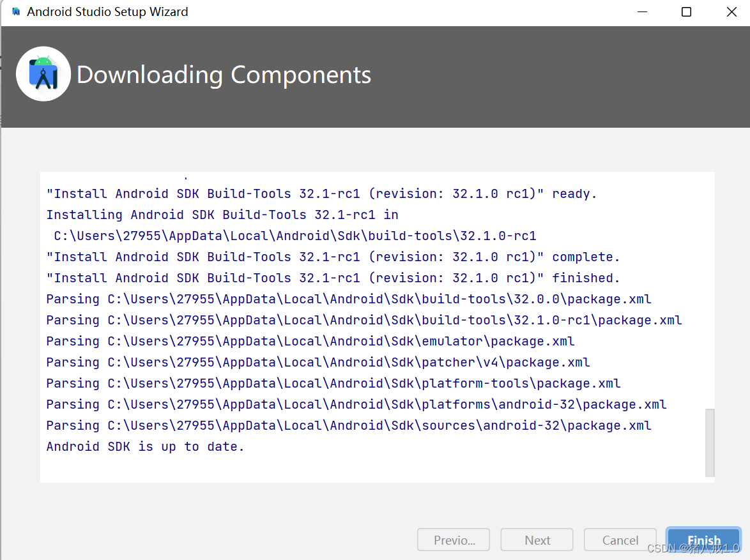The height and width of the screenshot is (560, 750).
Task: Click the Previous button
Action: [454, 540]
